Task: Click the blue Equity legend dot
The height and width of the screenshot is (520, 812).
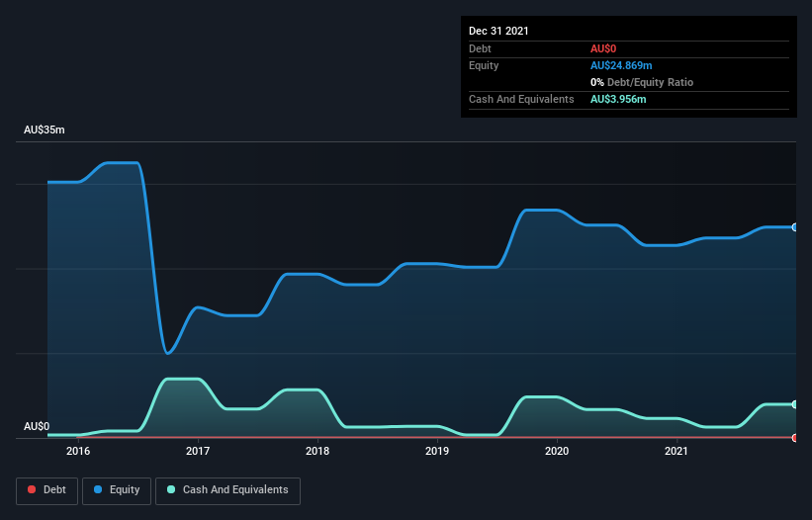Action: [x=98, y=489]
